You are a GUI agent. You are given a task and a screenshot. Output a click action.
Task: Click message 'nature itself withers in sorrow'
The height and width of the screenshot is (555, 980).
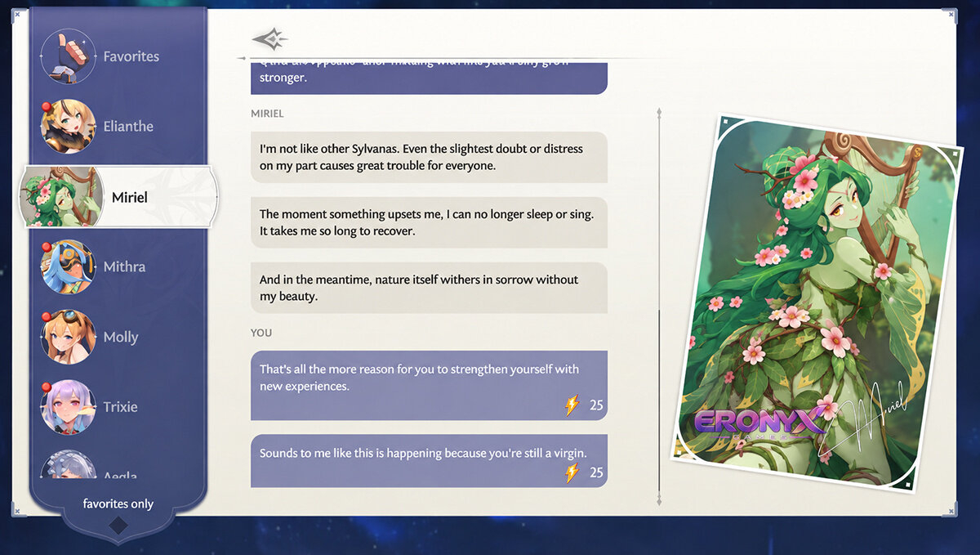click(429, 288)
